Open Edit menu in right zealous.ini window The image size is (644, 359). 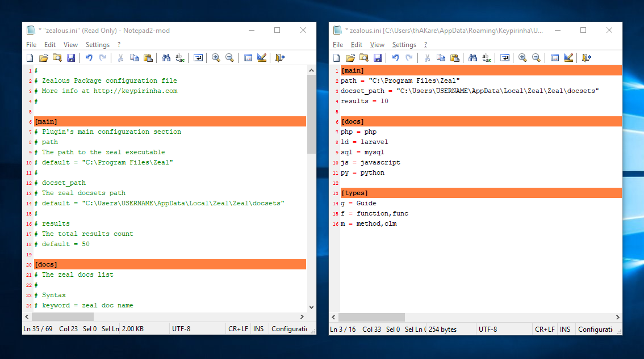point(357,45)
